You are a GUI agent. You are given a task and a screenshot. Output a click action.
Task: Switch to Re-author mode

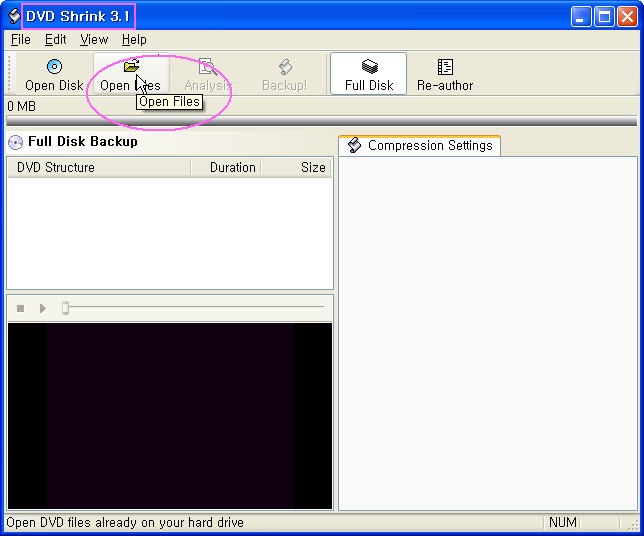(445, 74)
